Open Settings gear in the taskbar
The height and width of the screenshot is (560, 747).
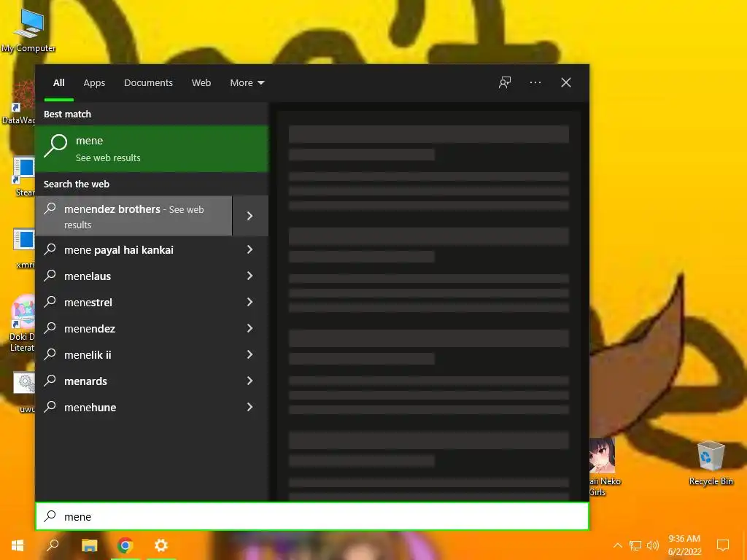tap(161, 545)
